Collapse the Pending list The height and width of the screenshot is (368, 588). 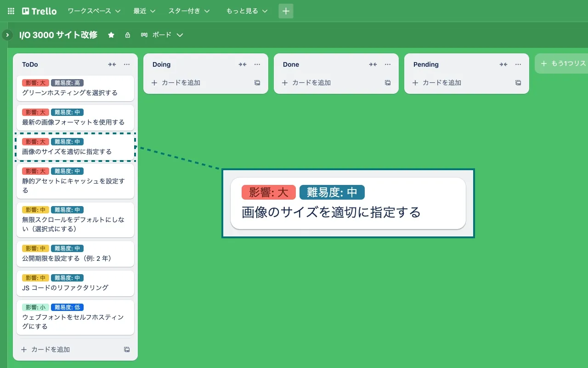(x=503, y=64)
